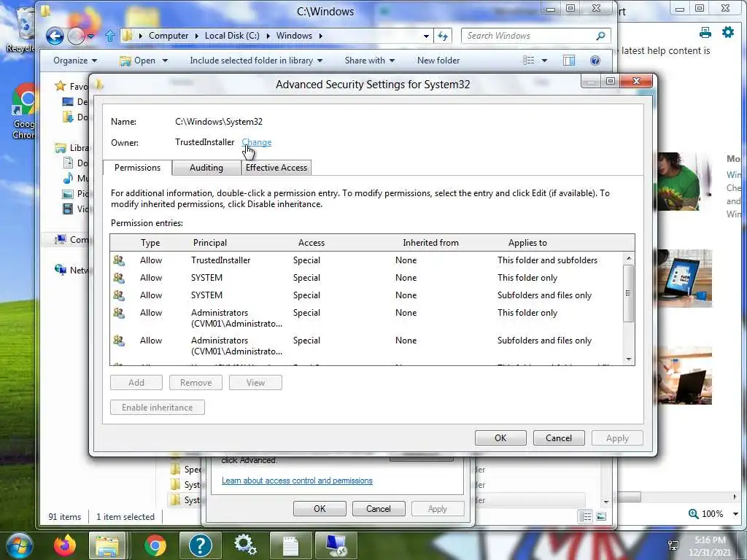Open the view options dropdown arrow
Image resolution: width=747 pixels, height=560 pixels.
point(544,61)
